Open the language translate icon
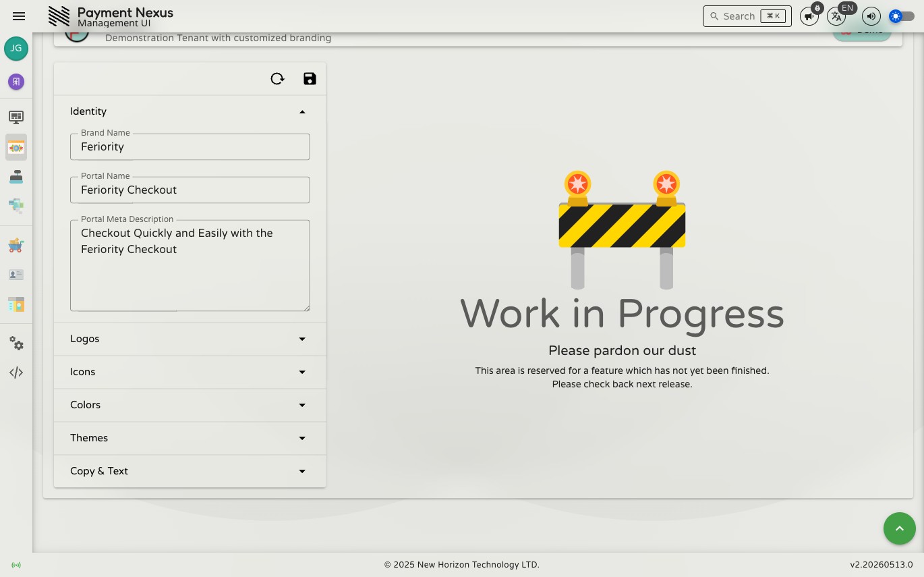Screen dimensions: 924x577 pos(836,16)
